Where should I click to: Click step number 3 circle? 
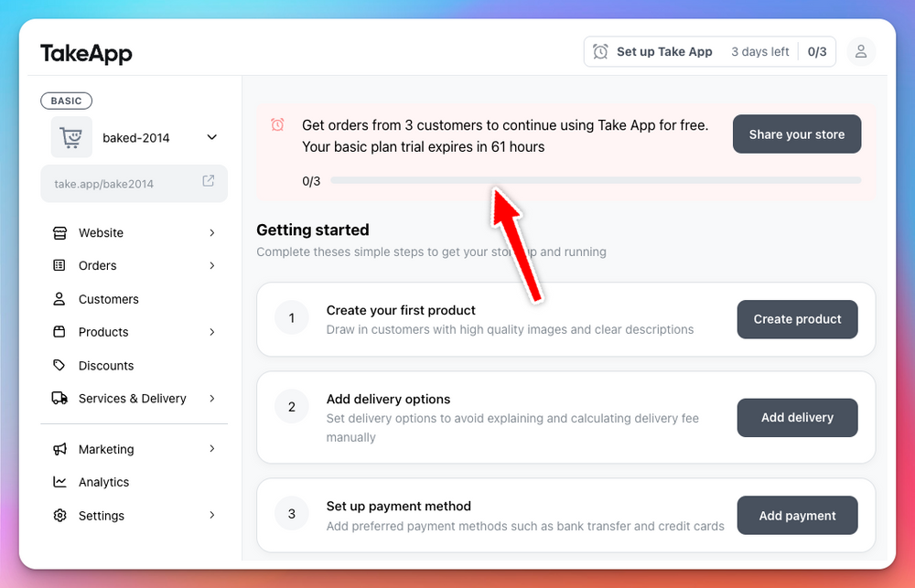click(292, 514)
